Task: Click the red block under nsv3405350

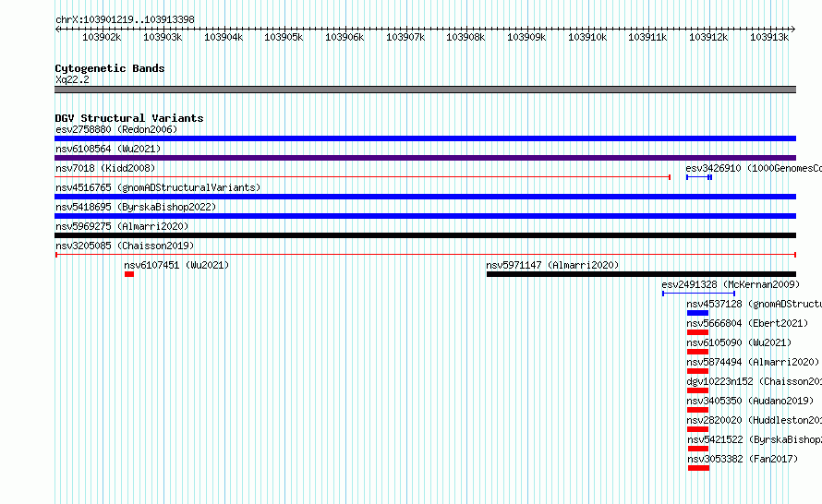Action: tap(697, 410)
